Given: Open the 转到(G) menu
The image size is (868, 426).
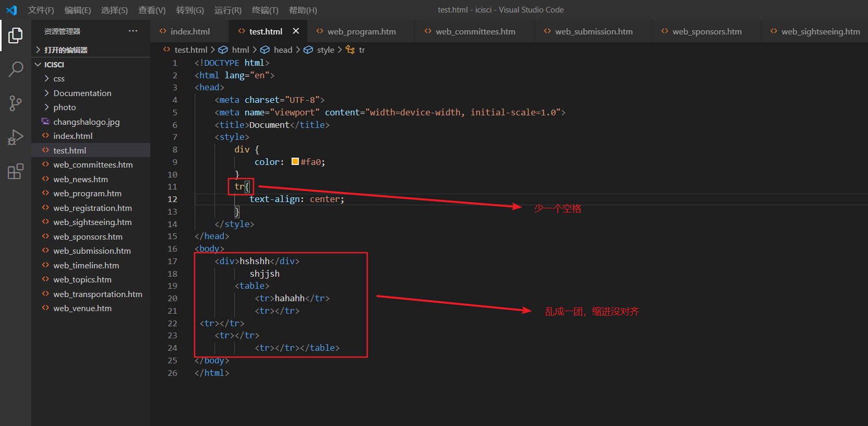Looking at the screenshot, I should coord(190,10).
